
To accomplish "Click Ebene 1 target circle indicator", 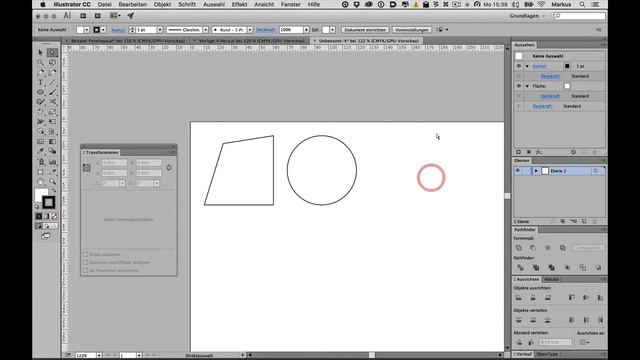I will (596, 171).
